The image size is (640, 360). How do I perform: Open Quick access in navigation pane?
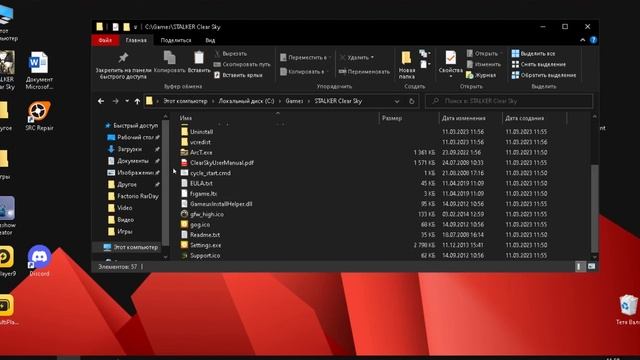click(132, 125)
